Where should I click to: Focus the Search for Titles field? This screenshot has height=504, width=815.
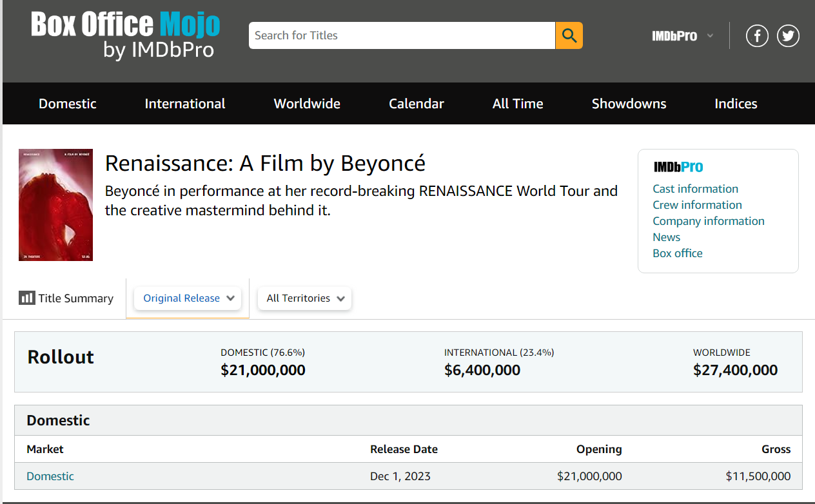(x=402, y=35)
